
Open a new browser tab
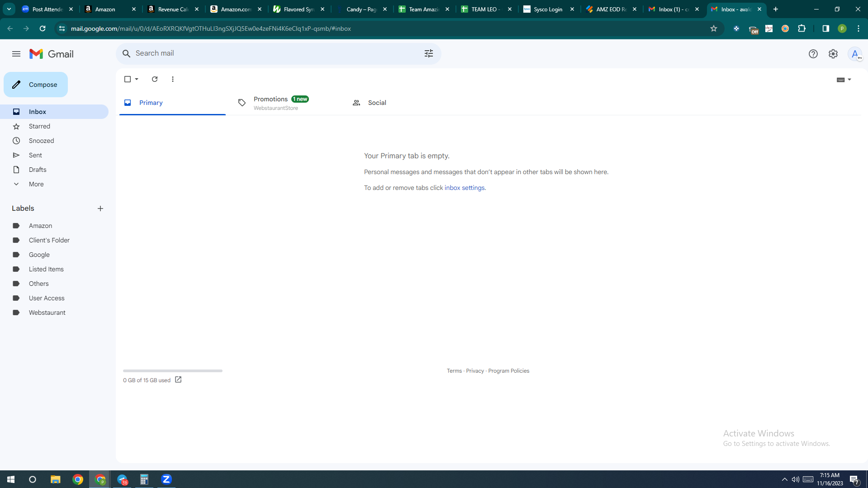tap(776, 9)
